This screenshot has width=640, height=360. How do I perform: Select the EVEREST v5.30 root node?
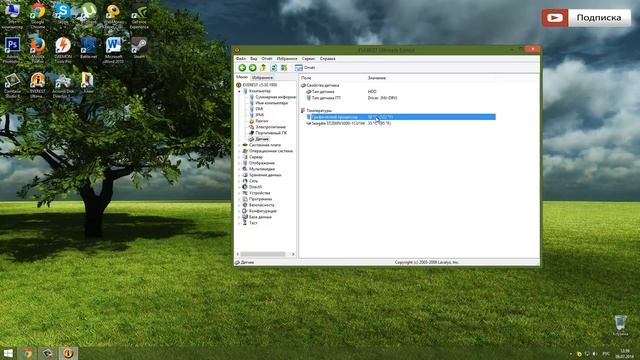click(x=256, y=85)
